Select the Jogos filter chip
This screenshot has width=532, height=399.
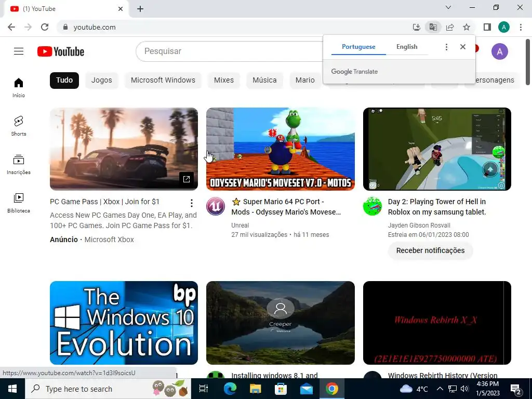coord(101,81)
